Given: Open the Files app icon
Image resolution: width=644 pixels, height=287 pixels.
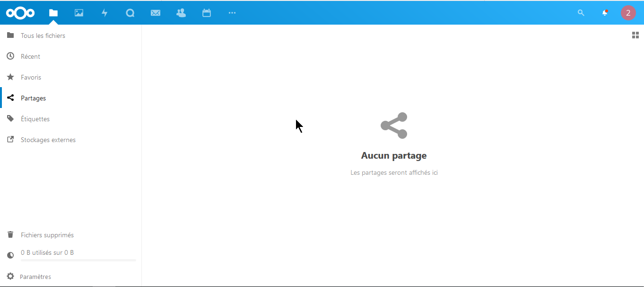Looking at the screenshot, I should tap(53, 13).
